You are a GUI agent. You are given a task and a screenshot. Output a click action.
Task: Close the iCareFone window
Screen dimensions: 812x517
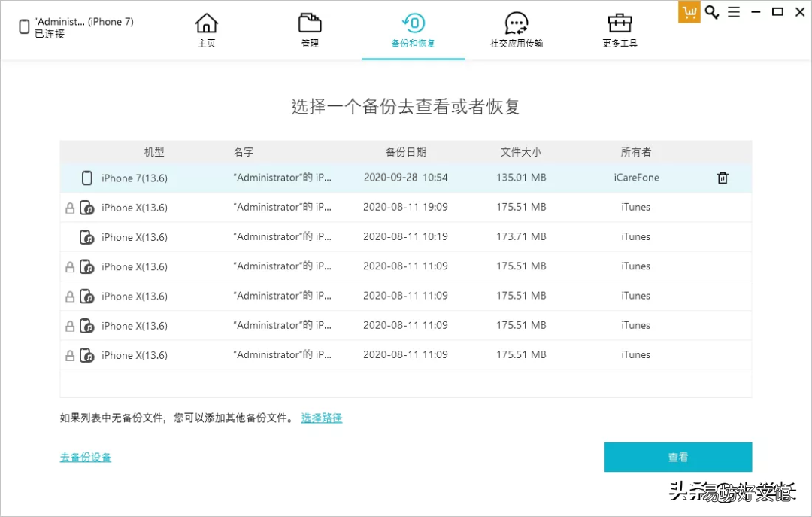tap(800, 11)
